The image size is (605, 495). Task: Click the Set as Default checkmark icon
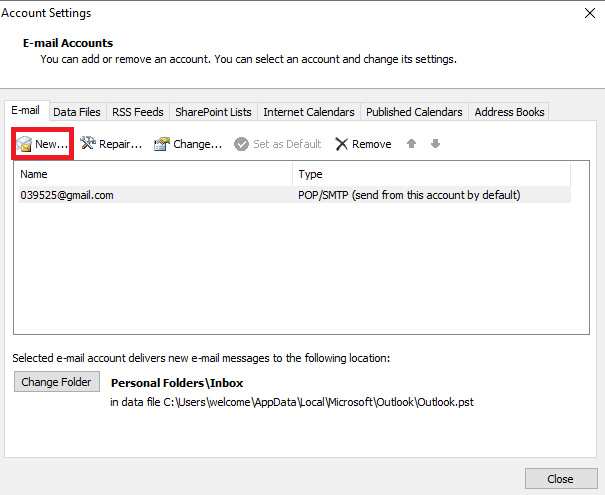click(242, 144)
